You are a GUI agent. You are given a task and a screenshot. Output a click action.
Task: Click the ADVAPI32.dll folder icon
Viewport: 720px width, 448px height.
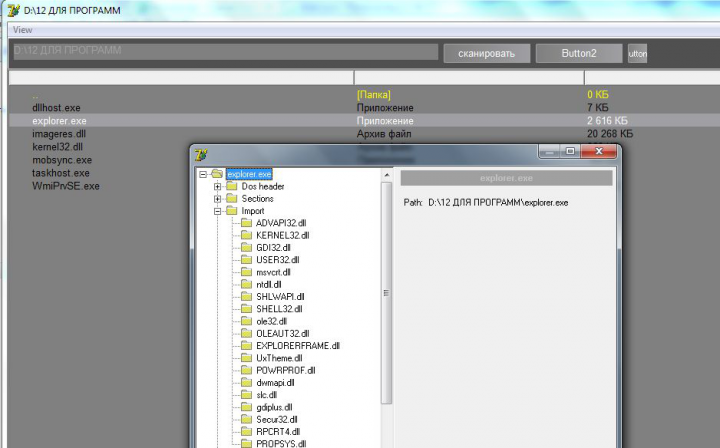coord(247,223)
